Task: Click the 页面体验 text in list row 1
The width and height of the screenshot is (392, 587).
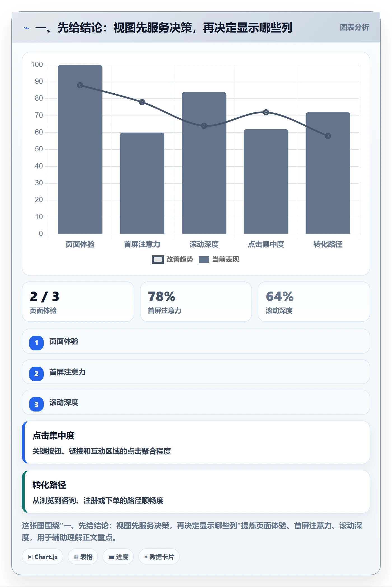Action: (64, 341)
